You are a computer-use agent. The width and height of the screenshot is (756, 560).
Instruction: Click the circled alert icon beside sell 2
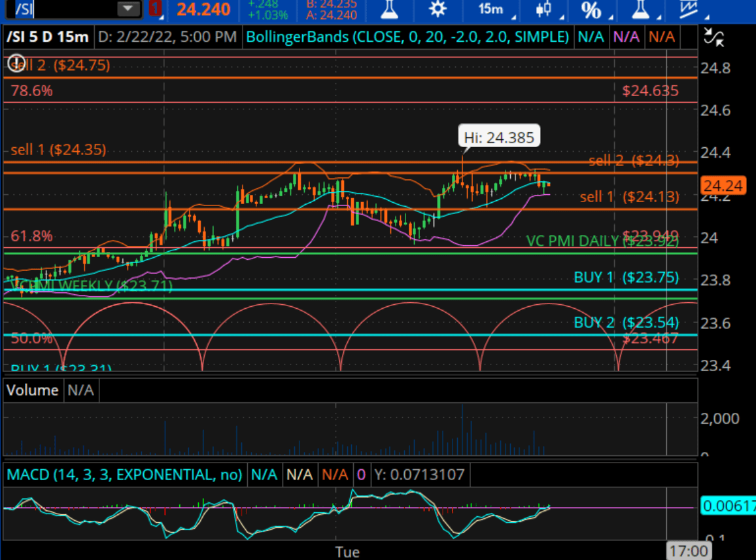(x=17, y=63)
